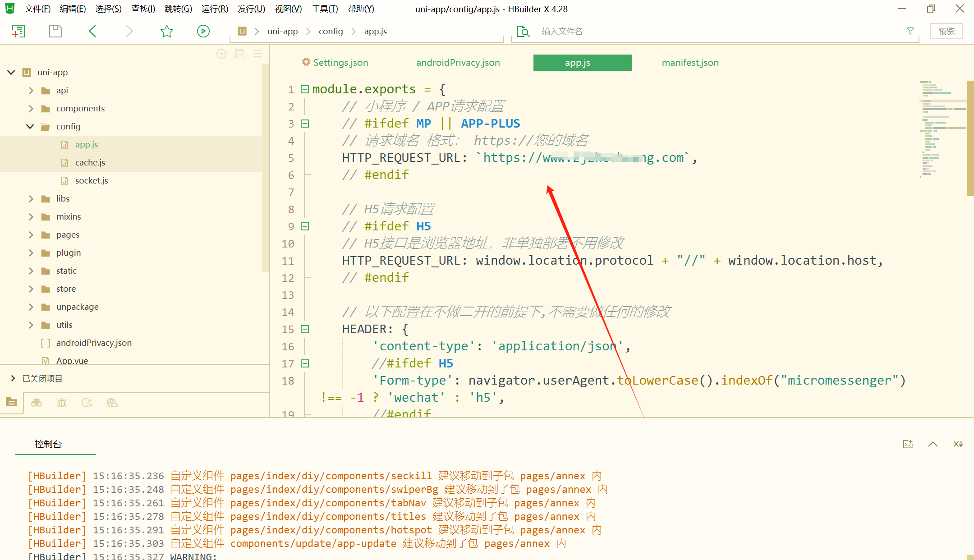Expand the components folder
Screen dimensions: 974x560
31,108
